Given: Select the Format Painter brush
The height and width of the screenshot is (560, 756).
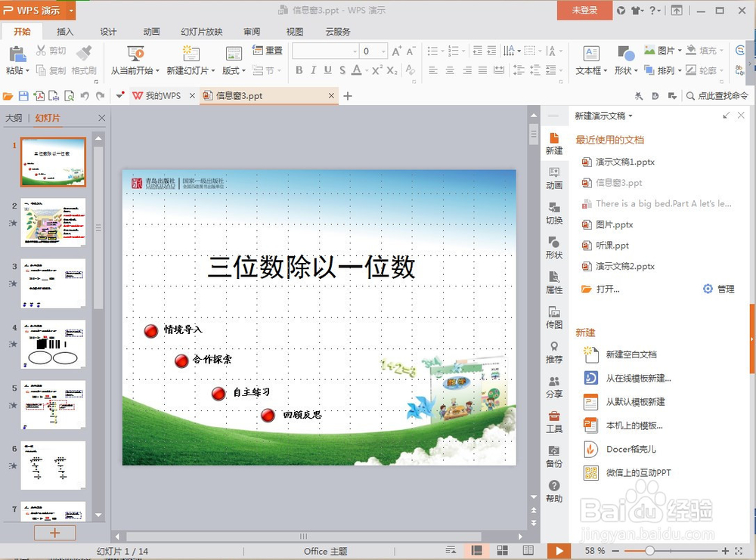Looking at the screenshot, I should (x=85, y=53).
